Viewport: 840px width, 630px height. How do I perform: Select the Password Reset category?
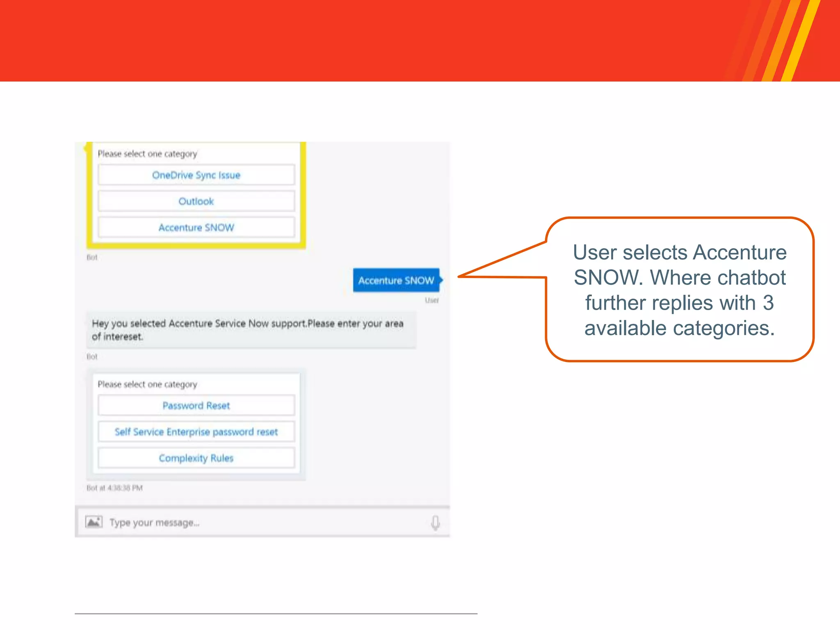click(196, 406)
